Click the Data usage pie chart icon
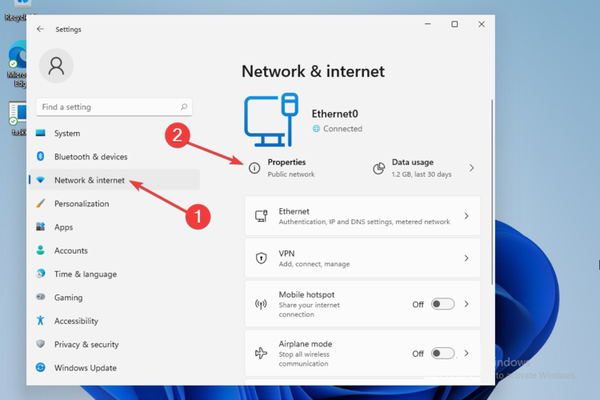Screen dimensions: 600x400 point(379,167)
